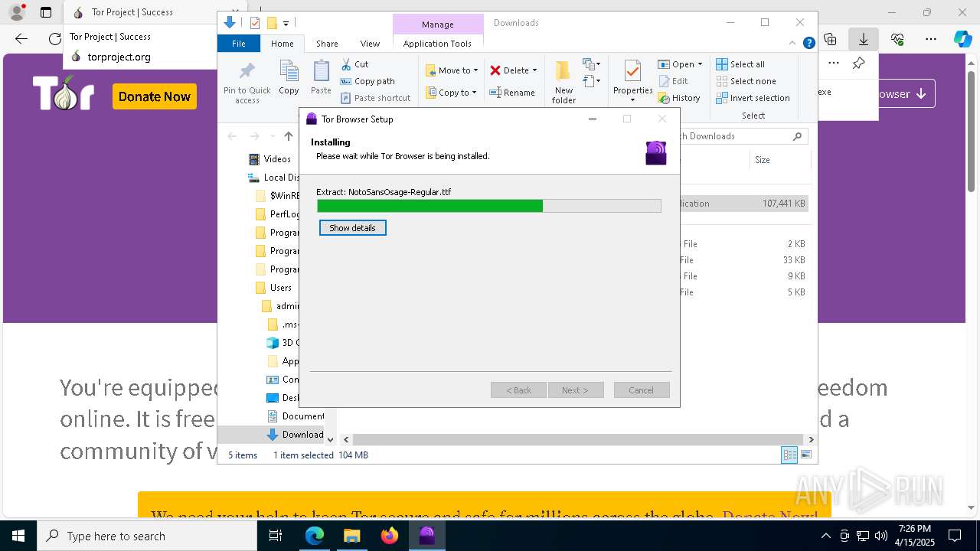The width and height of the screenshot is (980, 551).
Task: Switch to the View ribbon tab
Action: click(x=370, y=44)
